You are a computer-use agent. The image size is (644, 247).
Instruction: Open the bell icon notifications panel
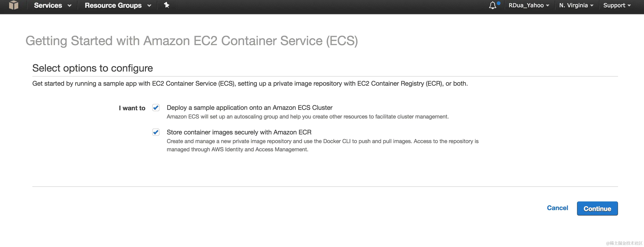pos(493,5)
